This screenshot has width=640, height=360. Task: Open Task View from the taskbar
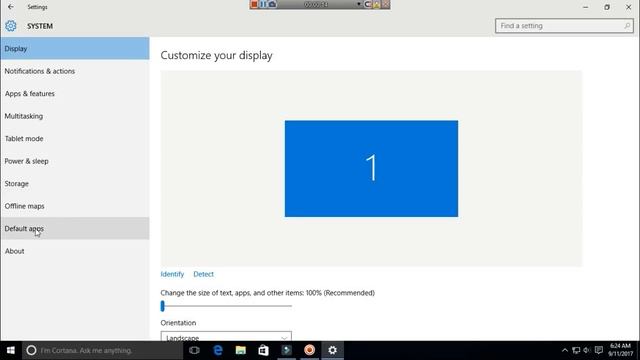[x=194, y=350]
